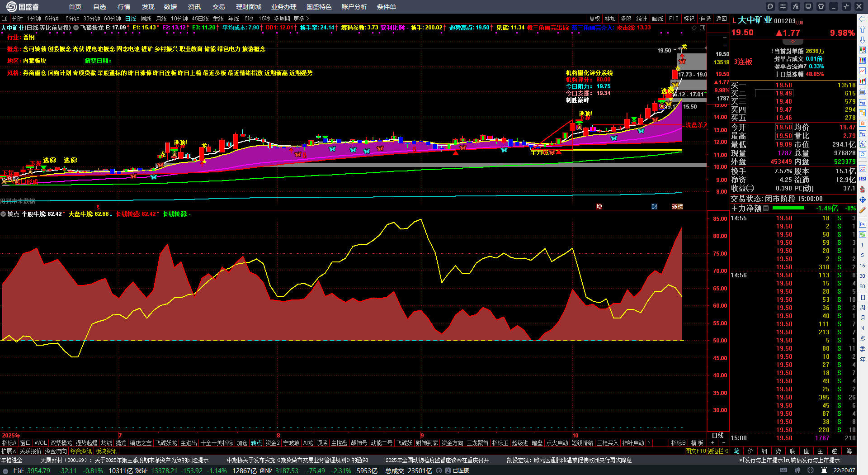The width and height of the screenshot is (868, 475).
Task: Open the 飞碟妖龙 indicator tab
Action: (166, 443)
